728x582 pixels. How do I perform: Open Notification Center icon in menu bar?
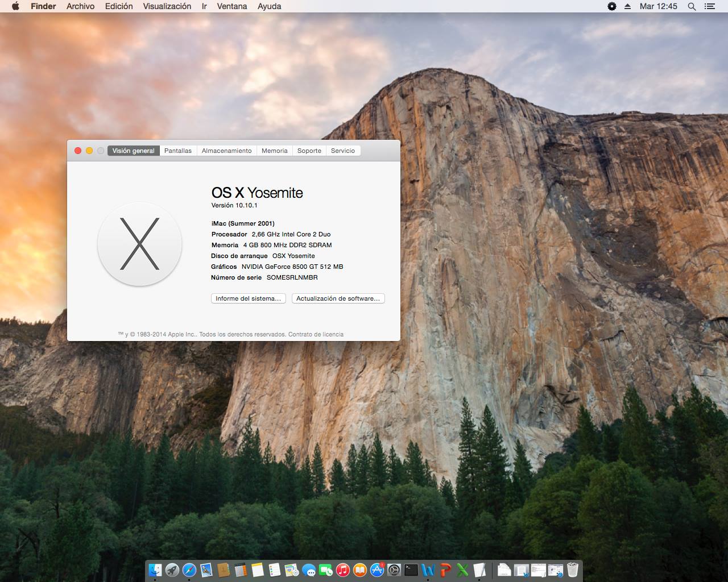pyautogui.click(x=709, y=6)
